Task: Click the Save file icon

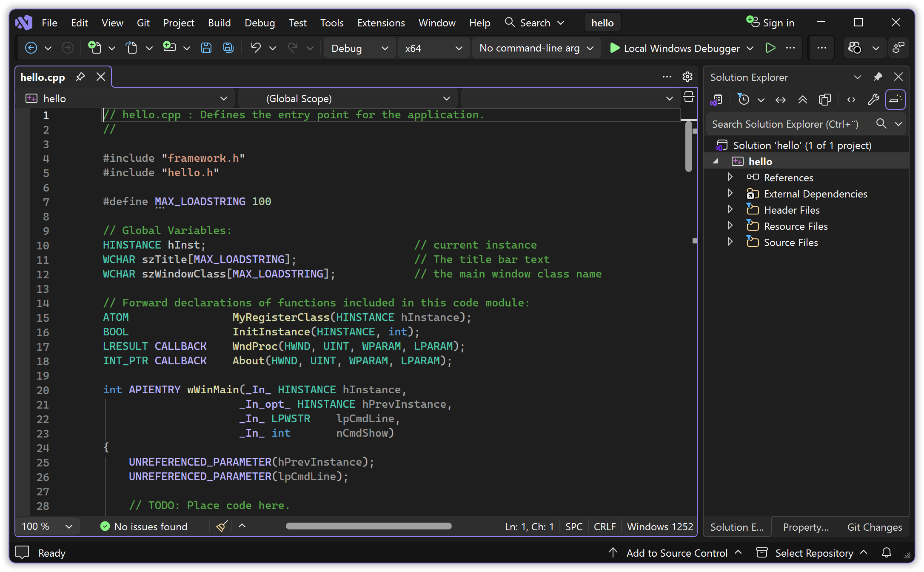Action: point(206,48)
